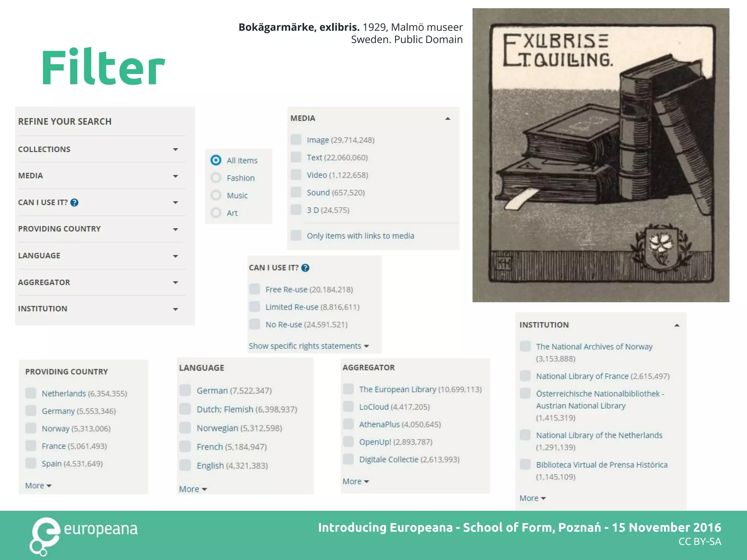Show More under Language panel
Screen dimensions: 747x560
(x=193, y=489)
